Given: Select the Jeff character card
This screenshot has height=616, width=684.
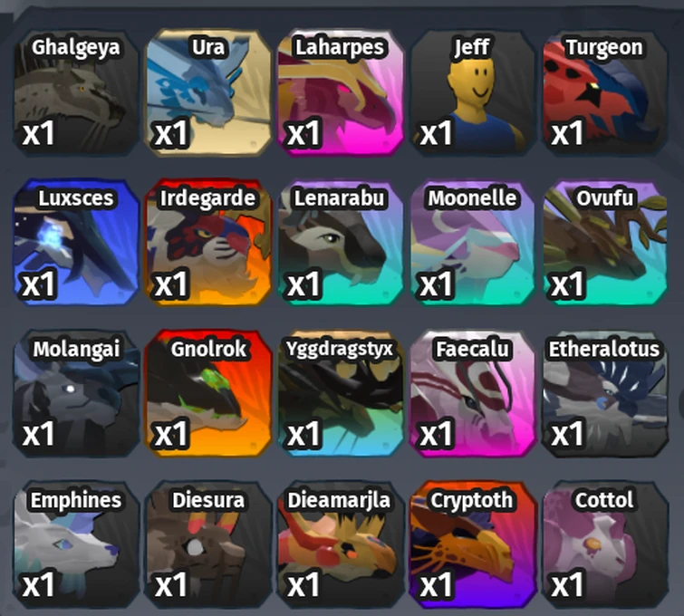Looking at the screenshot, I should coord(473,92).
